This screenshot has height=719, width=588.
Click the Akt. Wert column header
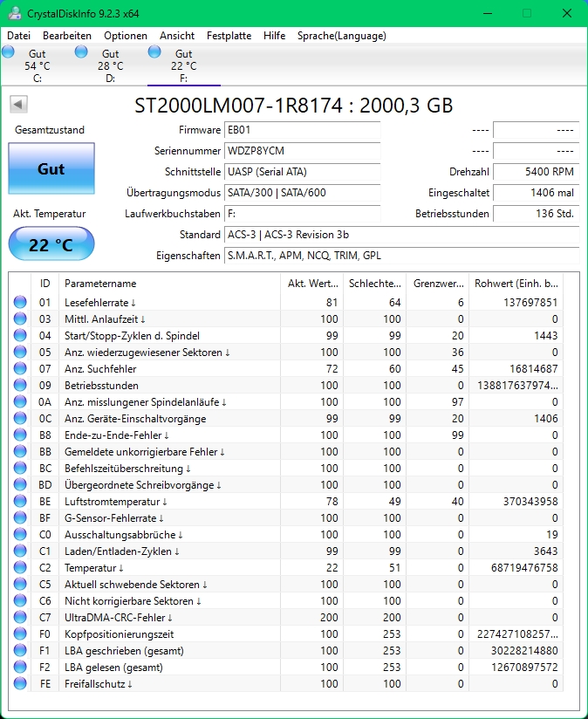click(312, 283)
